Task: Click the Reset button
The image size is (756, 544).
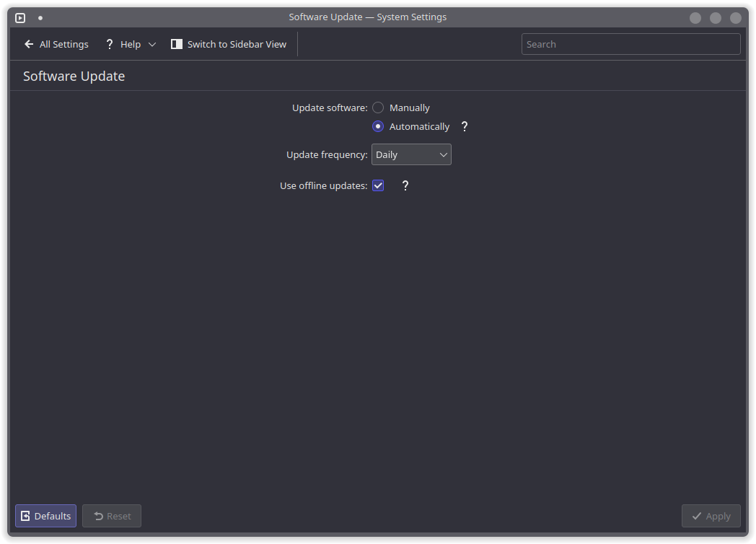Action: pyautogui.click(x=112, y=516)
